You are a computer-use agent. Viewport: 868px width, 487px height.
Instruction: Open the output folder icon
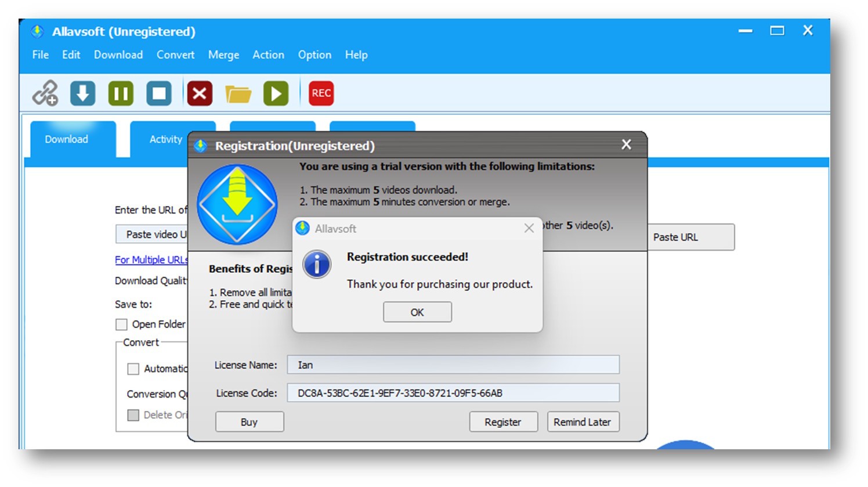tap(238, 93)
